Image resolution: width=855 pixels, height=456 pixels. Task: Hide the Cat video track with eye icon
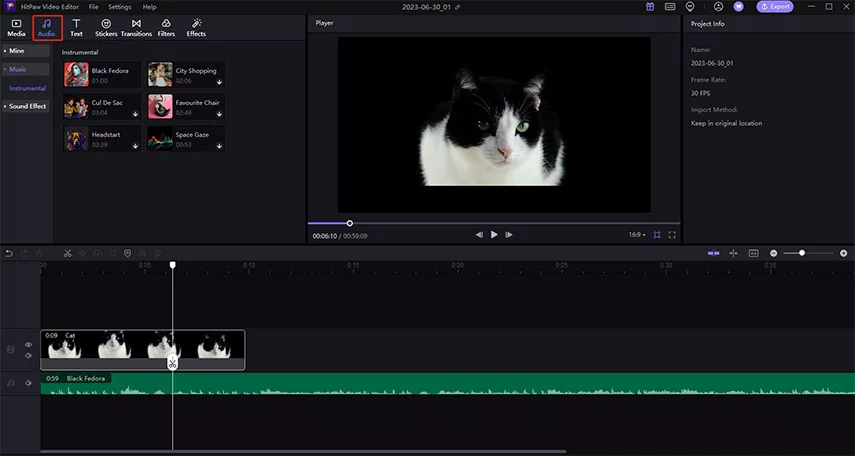tap(28, 345)
